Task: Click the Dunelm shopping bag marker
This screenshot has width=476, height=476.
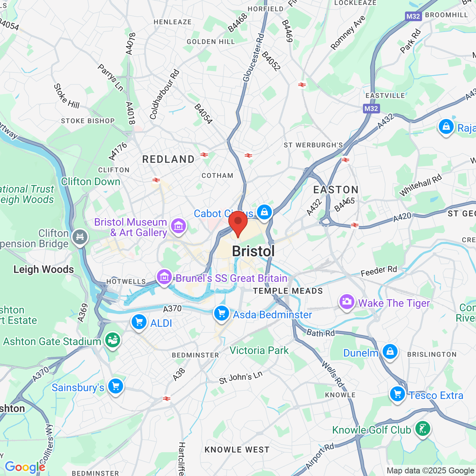Action: (390, 352)
